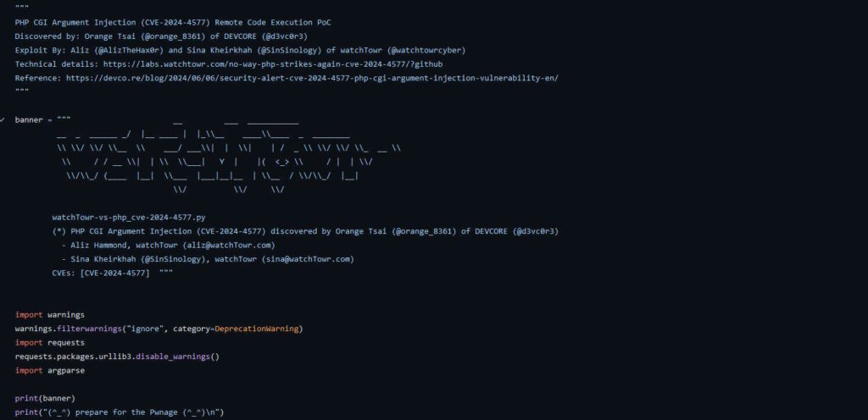This screenshot has height=420, width=868.
Task: Click the ASCII art banner logo
Action: [229, 155]
